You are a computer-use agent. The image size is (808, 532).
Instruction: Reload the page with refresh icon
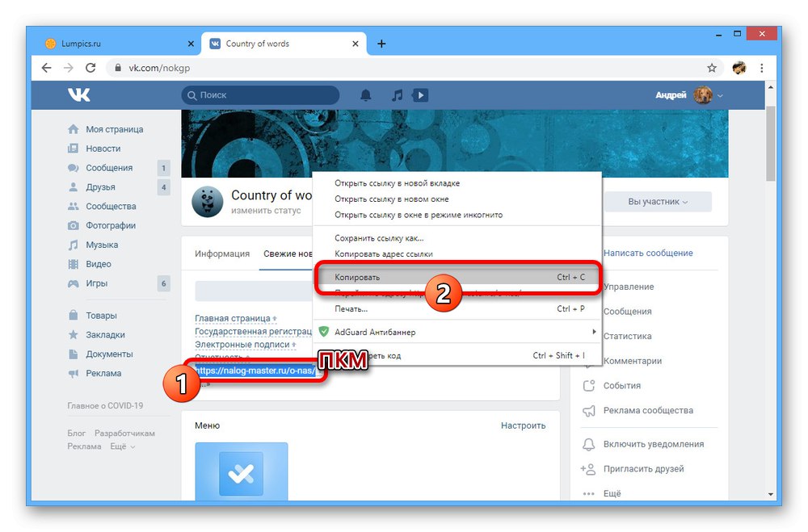(90, 68)
